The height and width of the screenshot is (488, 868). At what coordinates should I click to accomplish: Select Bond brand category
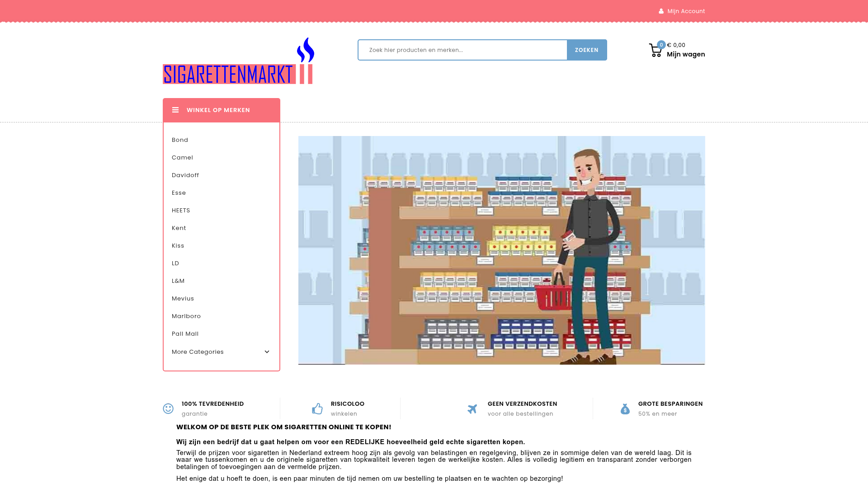pyautogui.click(x=180, y=140)
